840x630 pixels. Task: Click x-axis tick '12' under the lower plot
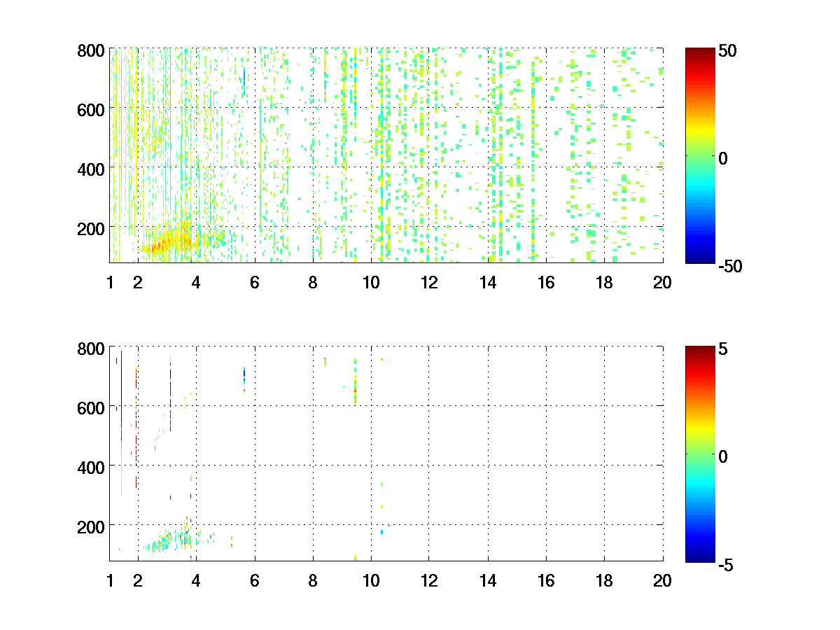coord(429,580)
